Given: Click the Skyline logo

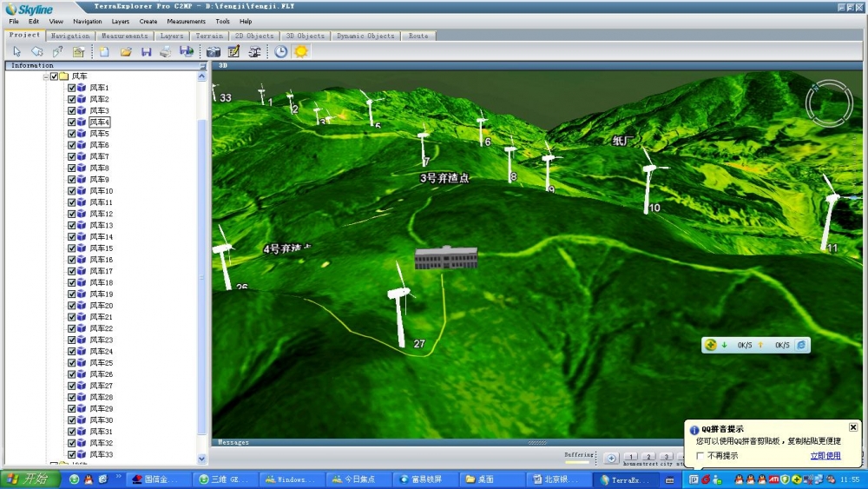Looking at the screenshot, I should (30, 9).
